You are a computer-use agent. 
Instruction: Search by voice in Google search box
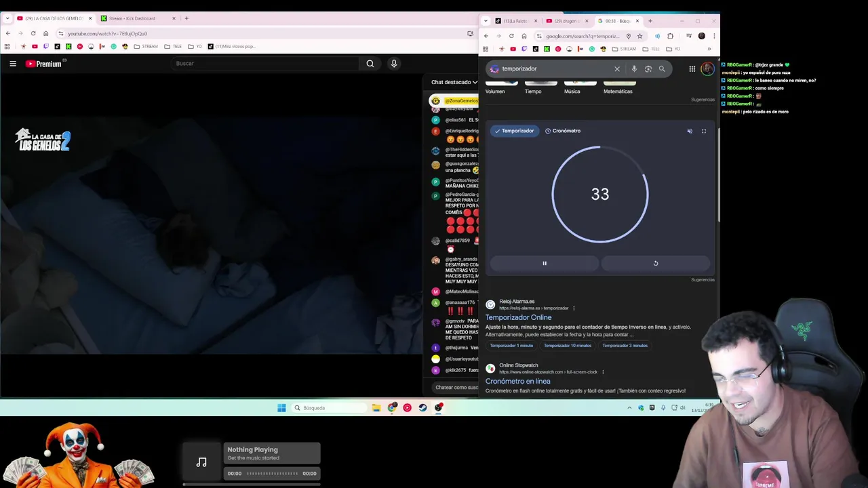pos(634,69)
